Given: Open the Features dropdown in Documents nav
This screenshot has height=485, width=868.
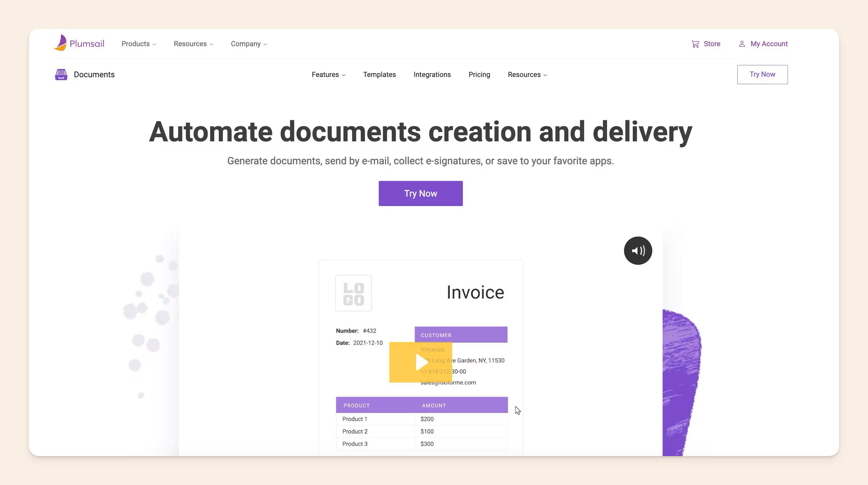Looking at the screenshot, I should tap(328, 74).
